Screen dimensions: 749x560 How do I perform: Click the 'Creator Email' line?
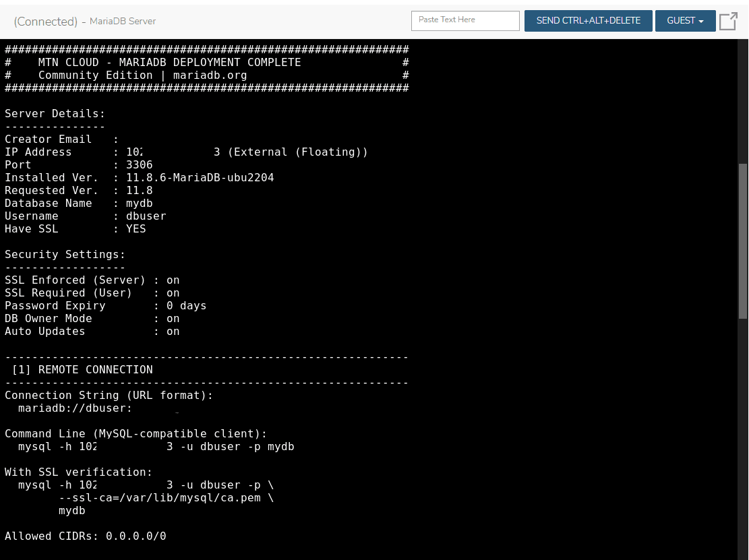tap(61, 139)
